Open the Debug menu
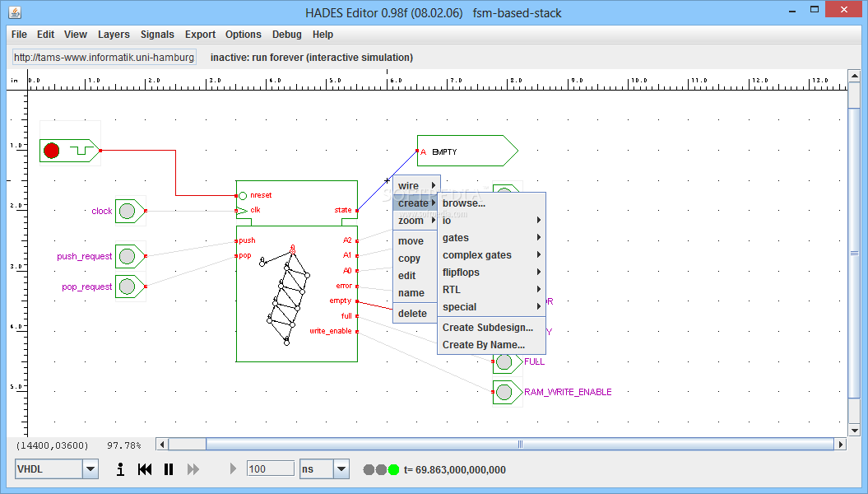 click(287, 35)
